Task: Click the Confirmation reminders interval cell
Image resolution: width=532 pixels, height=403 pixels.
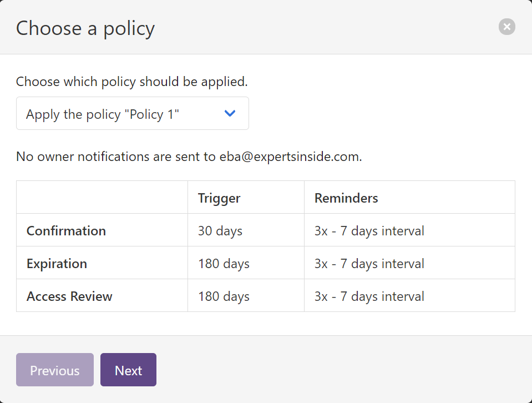Action: [369, 230]
